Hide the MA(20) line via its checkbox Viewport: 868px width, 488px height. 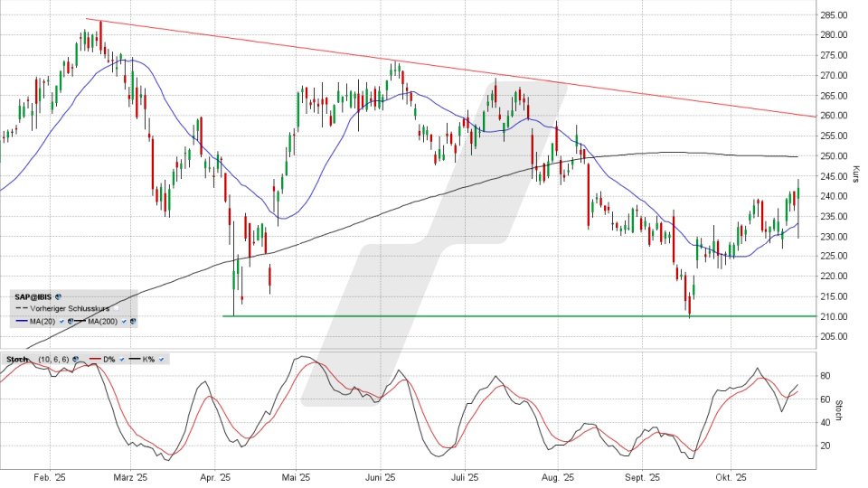(x=61, y=321)
